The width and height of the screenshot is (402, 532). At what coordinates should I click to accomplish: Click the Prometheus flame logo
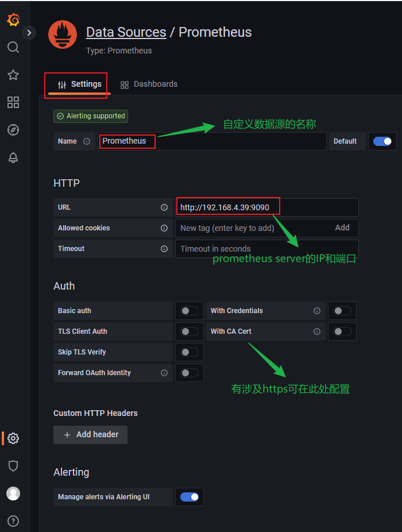[x=63, y=34]
